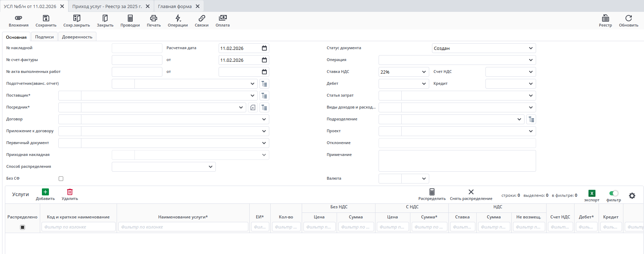Open the Вложения attachments icon
This screenshot has height=254, width=644.
(x=19, y=18)
